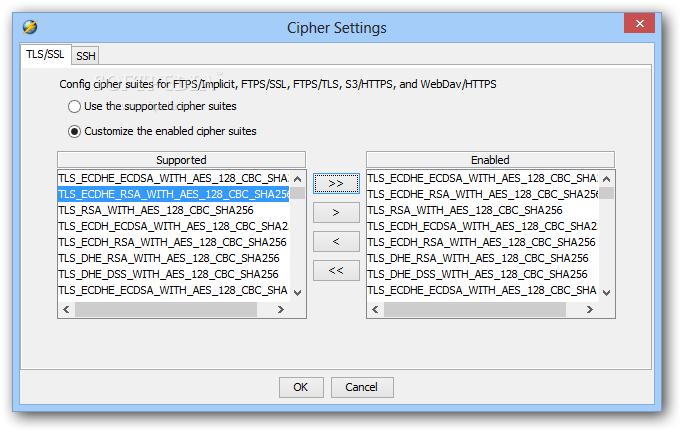The image size is (682, 432).
Task: Click Supported list vertical scrollbar thumb
Action: coord(298,193)
